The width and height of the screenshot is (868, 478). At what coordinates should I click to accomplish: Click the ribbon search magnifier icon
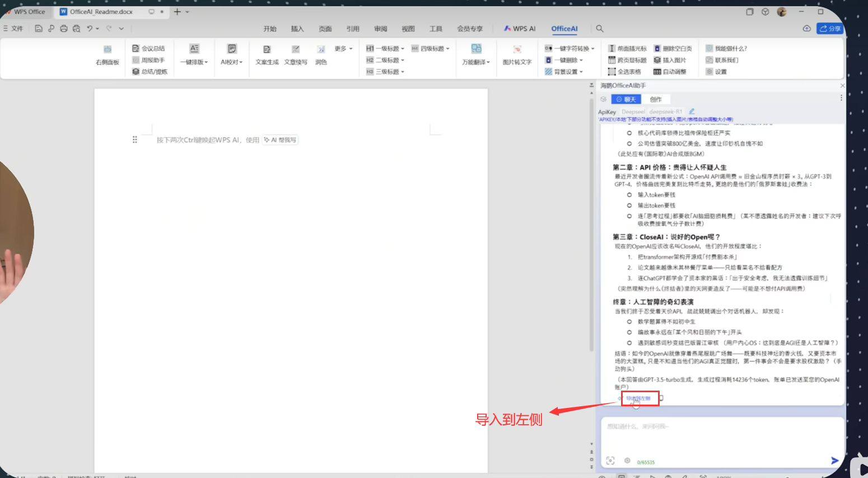click(x=600, y=29)
